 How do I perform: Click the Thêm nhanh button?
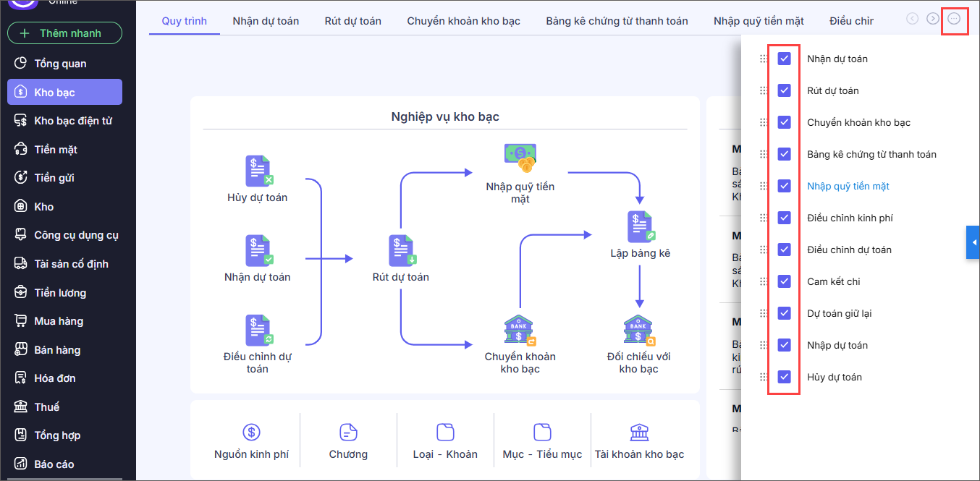(x=64, y=33)
